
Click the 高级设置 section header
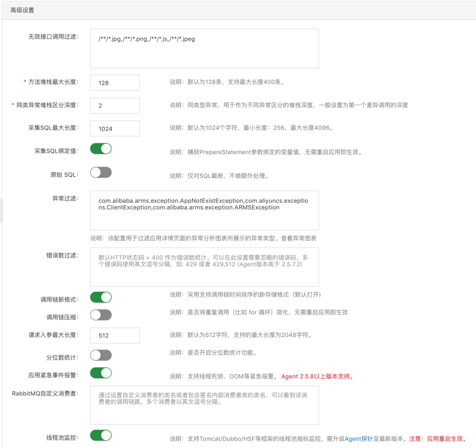[x=22, y=10]
